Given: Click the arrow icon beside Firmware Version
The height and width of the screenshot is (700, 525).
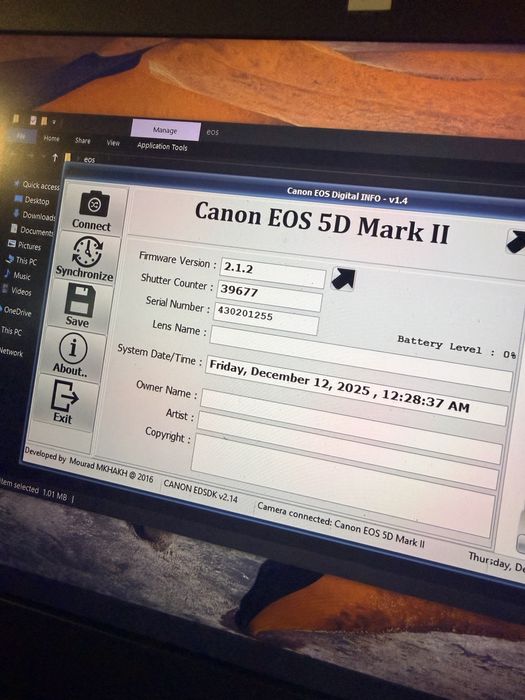Looking at the screenshot, I should pos(343,279).
